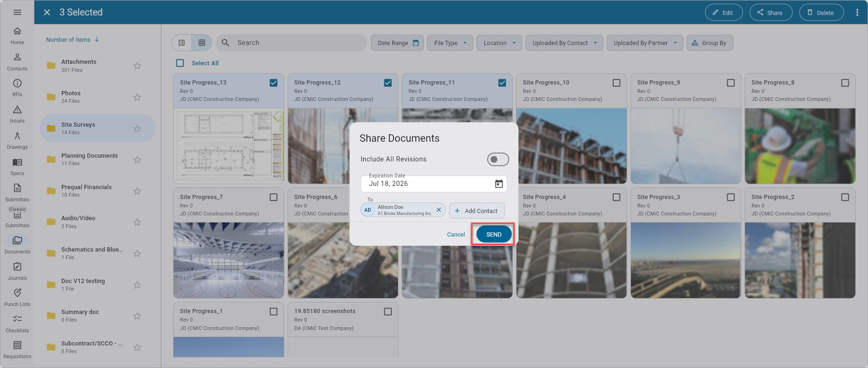Open Requisitions from the sidebar

(x=17, y=350)
